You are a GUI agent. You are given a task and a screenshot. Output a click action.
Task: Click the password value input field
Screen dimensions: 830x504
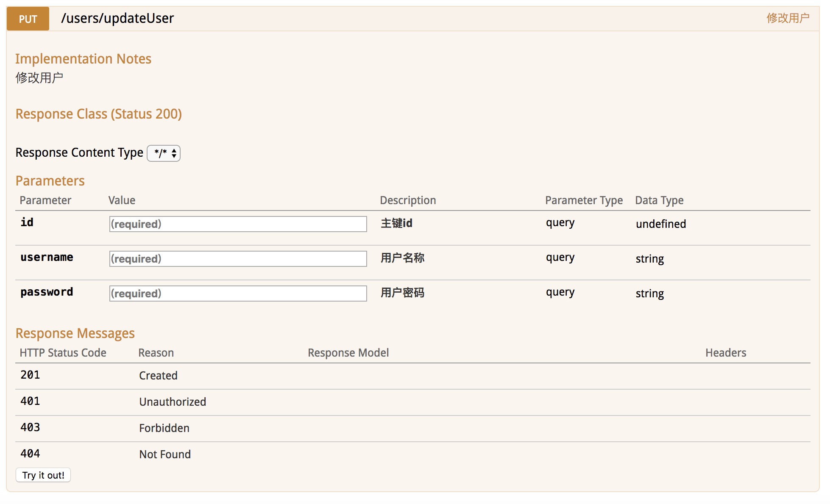pyautogui.click(x=238, y=294)
